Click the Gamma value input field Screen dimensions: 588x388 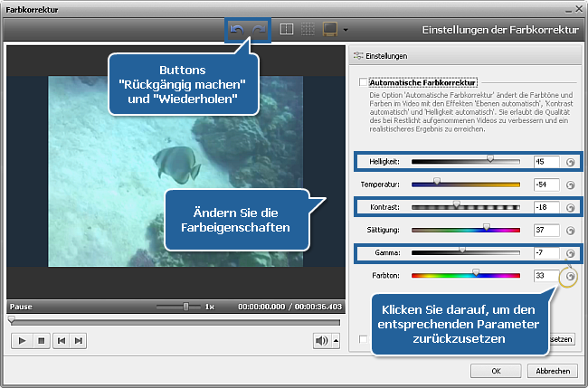[545, 253]
